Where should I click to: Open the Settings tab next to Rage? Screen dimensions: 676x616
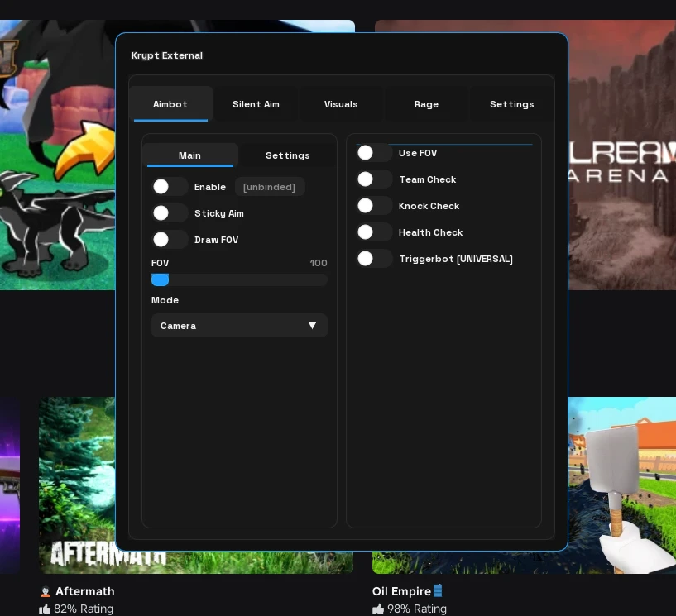[x=511, y=104]
